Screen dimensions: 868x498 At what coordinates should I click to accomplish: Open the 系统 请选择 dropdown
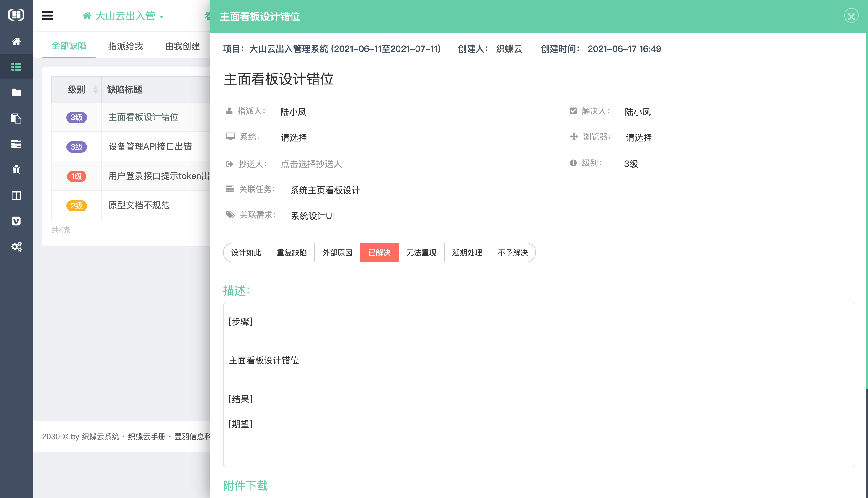(x=294, y=138)
